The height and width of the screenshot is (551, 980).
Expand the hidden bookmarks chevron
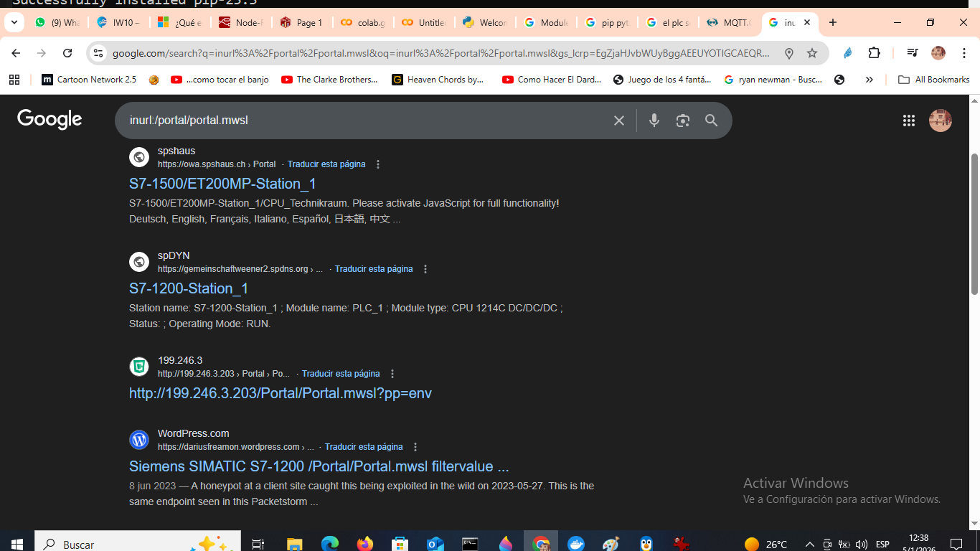click(x=870, y=80)
